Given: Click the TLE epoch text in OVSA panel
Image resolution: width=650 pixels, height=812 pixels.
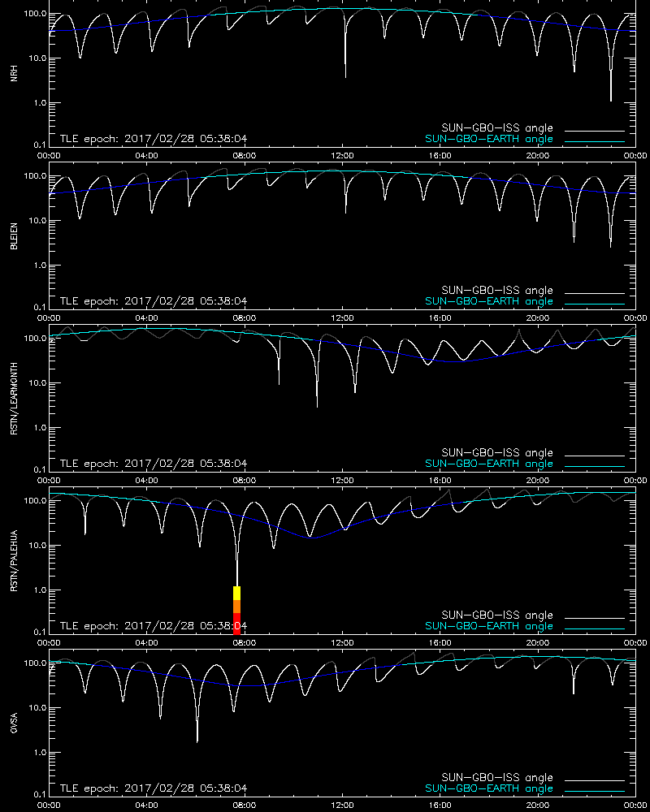Looking at the screenshot, I should click(154, 788).
